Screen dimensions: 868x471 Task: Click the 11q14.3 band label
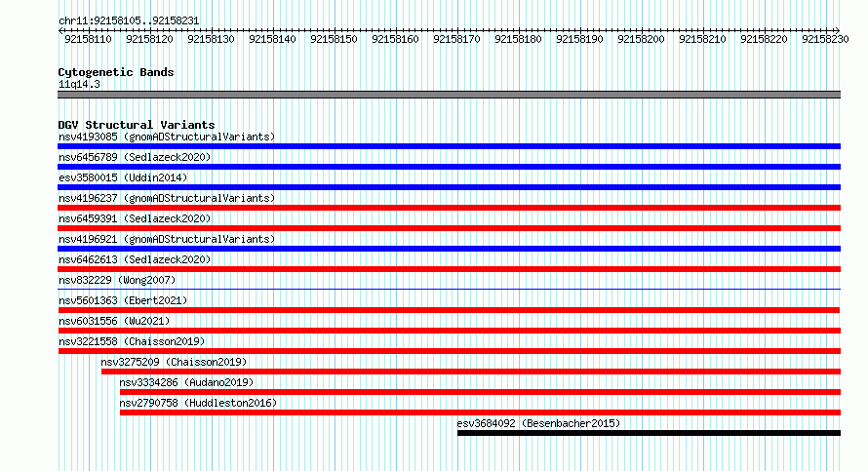tap(79, 85)
